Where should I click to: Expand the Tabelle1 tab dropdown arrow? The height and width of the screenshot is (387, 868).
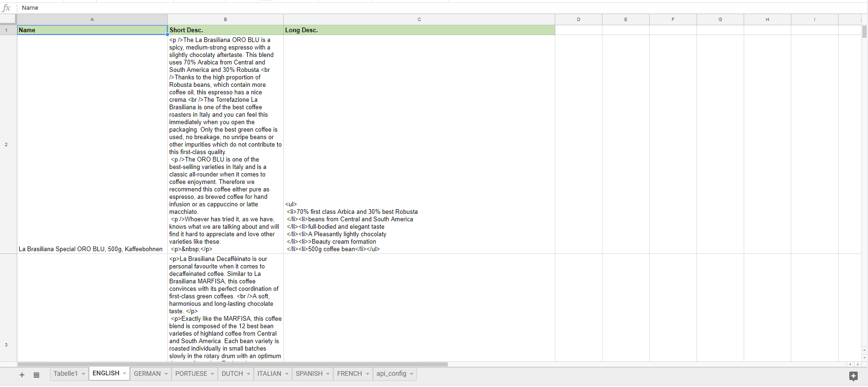(83, 374)
